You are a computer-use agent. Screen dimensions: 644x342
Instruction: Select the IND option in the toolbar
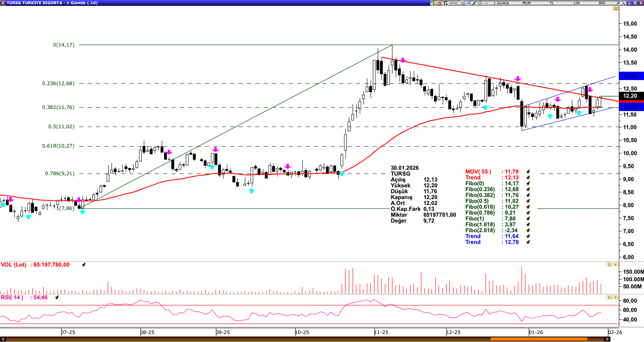(x=602, y=3)
